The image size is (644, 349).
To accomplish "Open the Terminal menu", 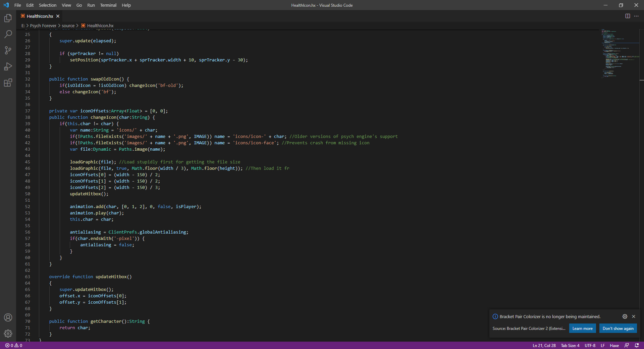I will click(x=108, y=5).
